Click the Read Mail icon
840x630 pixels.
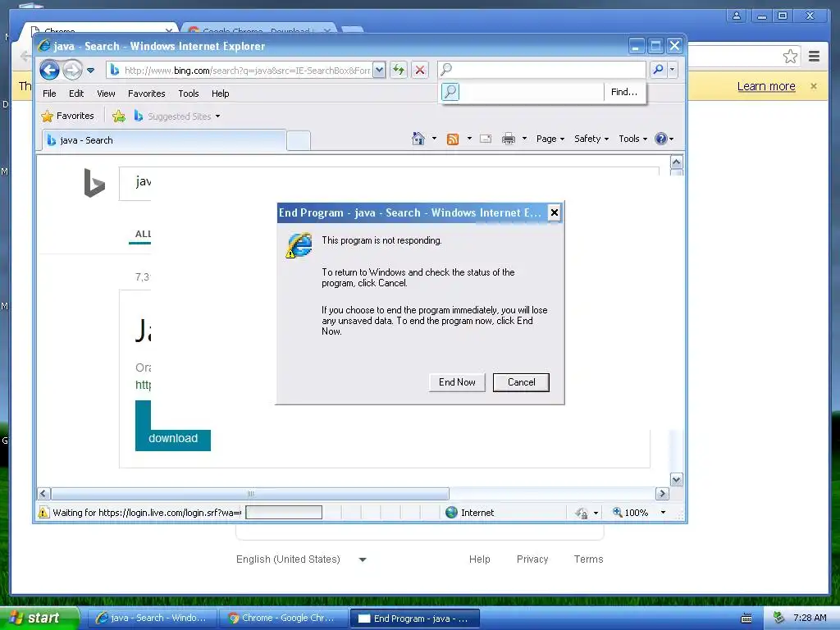coord(486,139)
